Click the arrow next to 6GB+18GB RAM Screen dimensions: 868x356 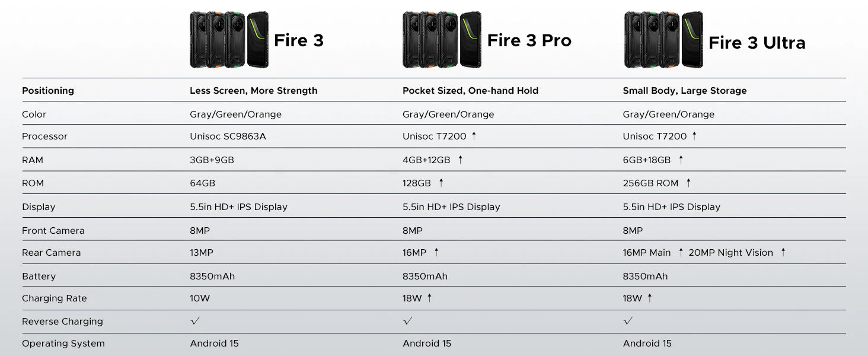coord(681,160)
